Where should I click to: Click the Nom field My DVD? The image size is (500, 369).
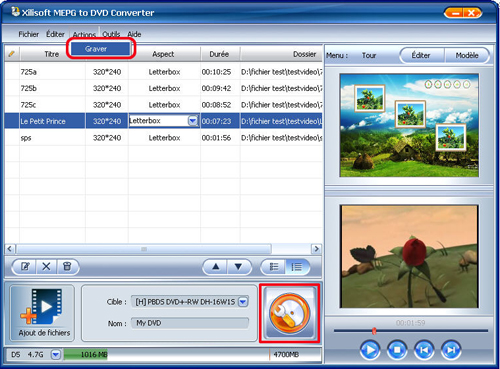(190, 323)
